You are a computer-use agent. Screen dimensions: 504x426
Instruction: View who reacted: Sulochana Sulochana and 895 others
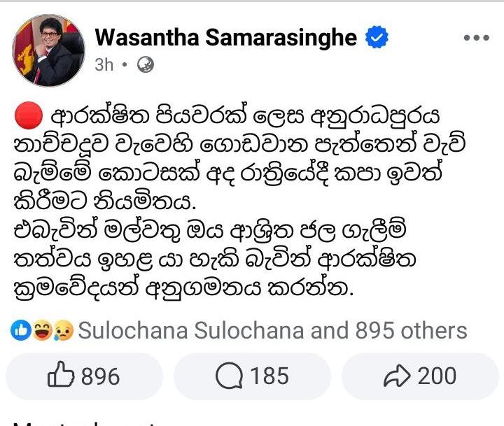[x=272, y=331]
